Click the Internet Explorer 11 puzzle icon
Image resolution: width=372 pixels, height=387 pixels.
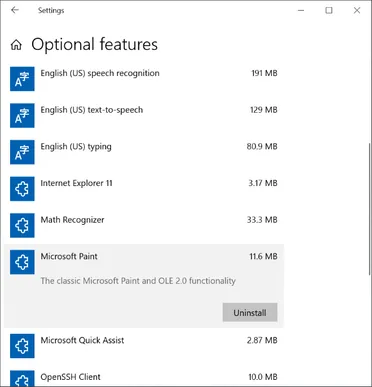[22, 189]
